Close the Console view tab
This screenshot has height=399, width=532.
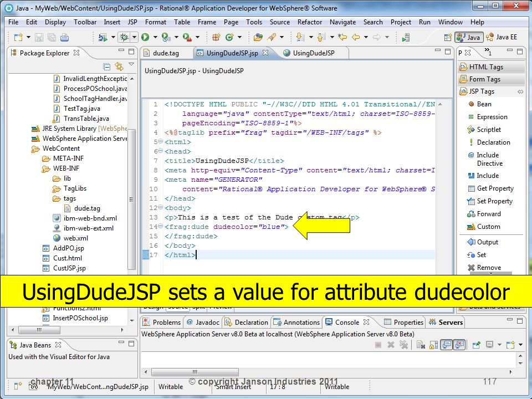coord(366,321)
